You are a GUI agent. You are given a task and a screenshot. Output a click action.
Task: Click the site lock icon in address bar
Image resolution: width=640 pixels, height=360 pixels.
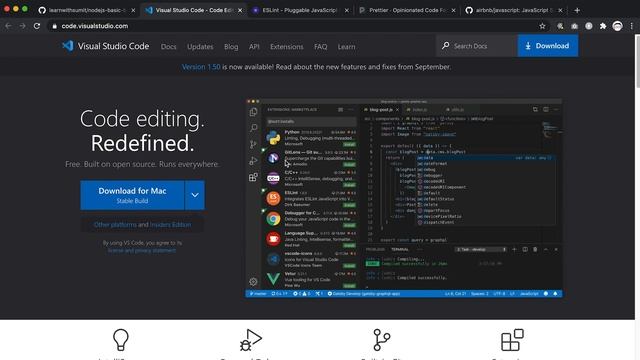coord(54,26)
